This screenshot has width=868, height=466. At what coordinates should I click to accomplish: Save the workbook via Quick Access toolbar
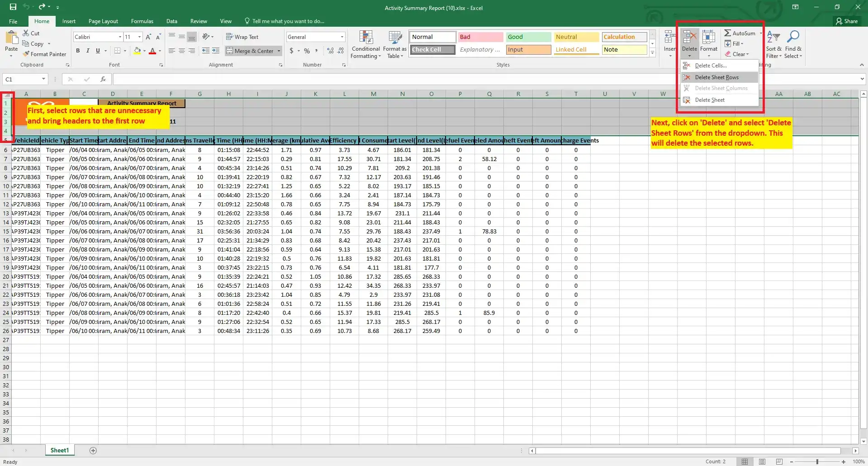click(12, 7)
